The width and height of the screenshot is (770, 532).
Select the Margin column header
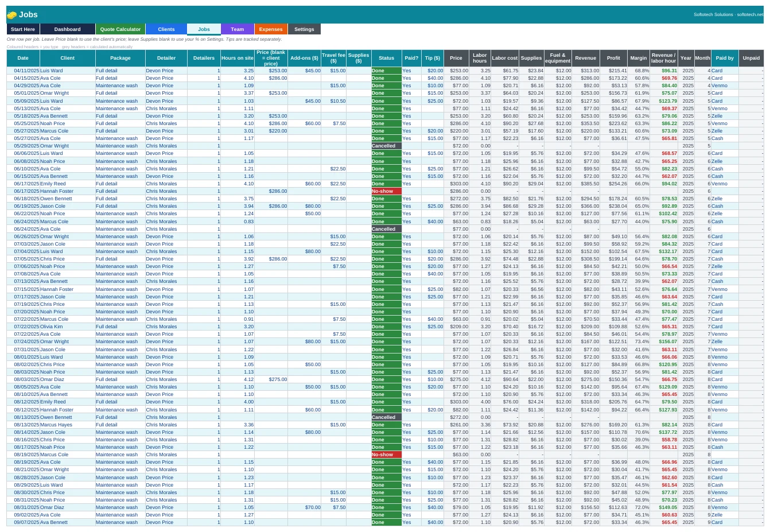(x=639, y=58)
